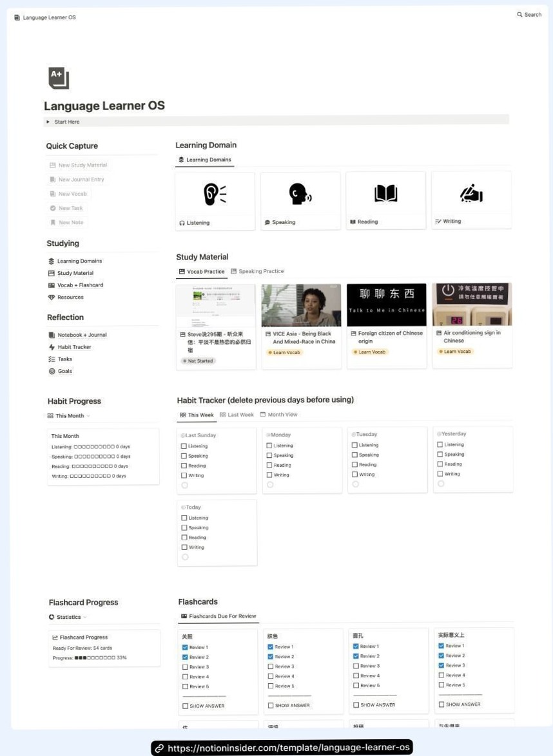
Task: Open Search at the top right
Action: pos(529,14)
